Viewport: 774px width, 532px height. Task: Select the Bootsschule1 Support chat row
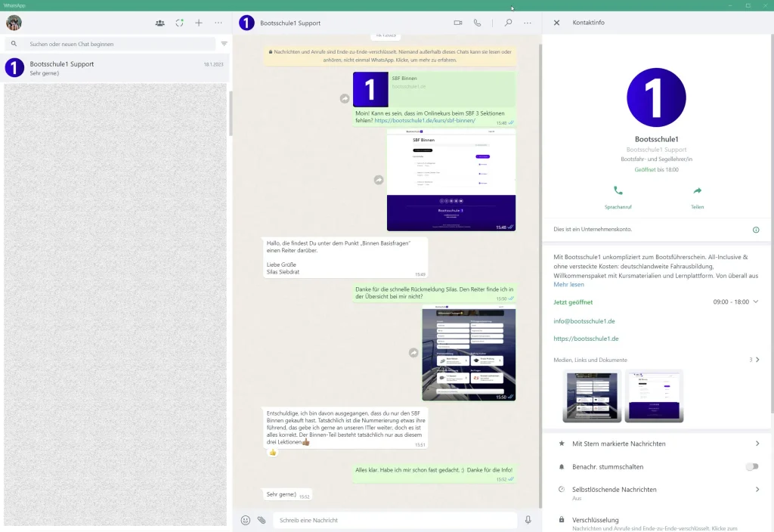coord(115,68)
